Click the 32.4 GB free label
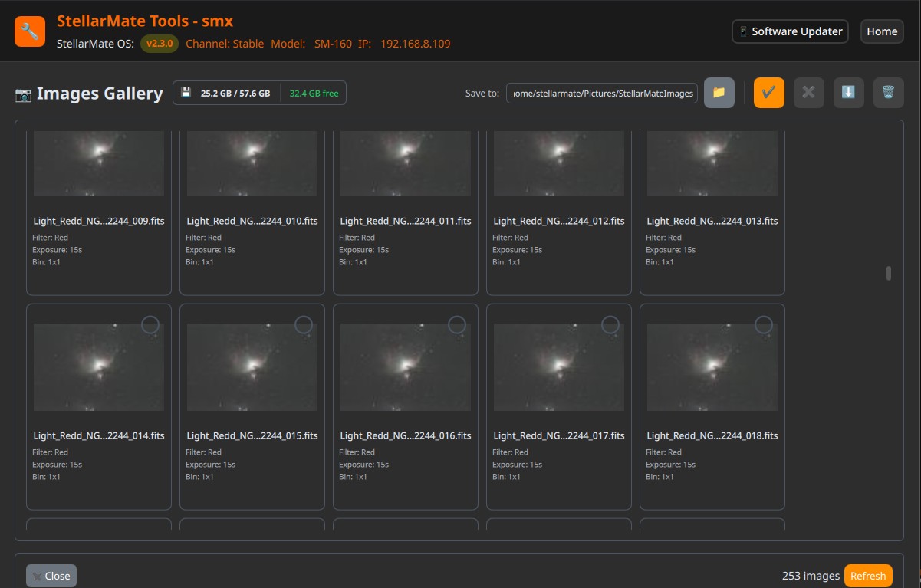 pyautogui.click(x=313, y=94)
